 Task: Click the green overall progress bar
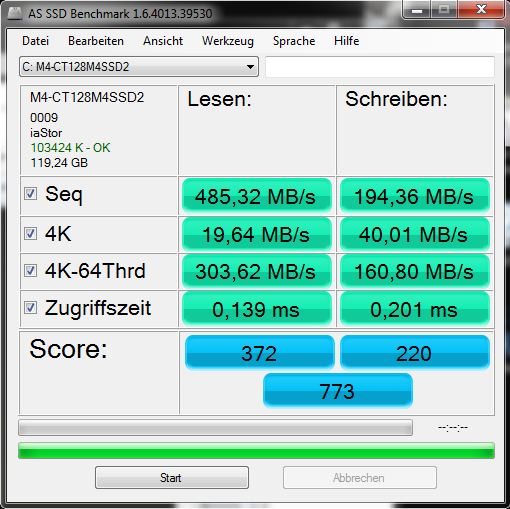[256, 451]
